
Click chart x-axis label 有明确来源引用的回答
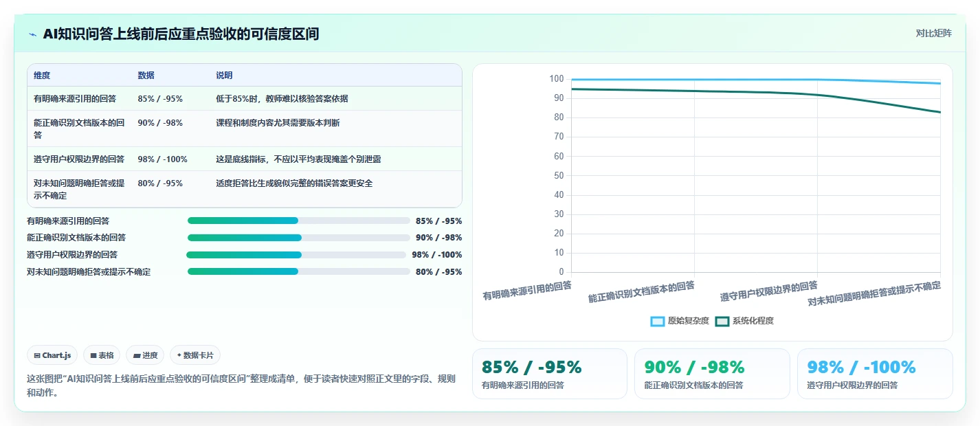527,291
